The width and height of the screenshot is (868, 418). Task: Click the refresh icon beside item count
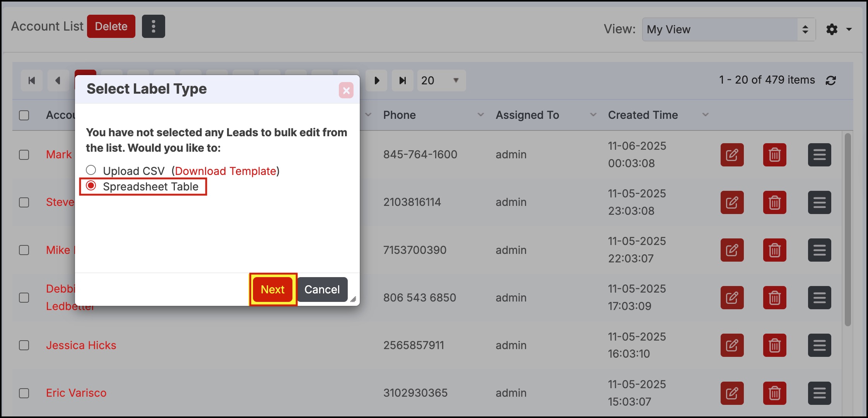pos(831,81)
